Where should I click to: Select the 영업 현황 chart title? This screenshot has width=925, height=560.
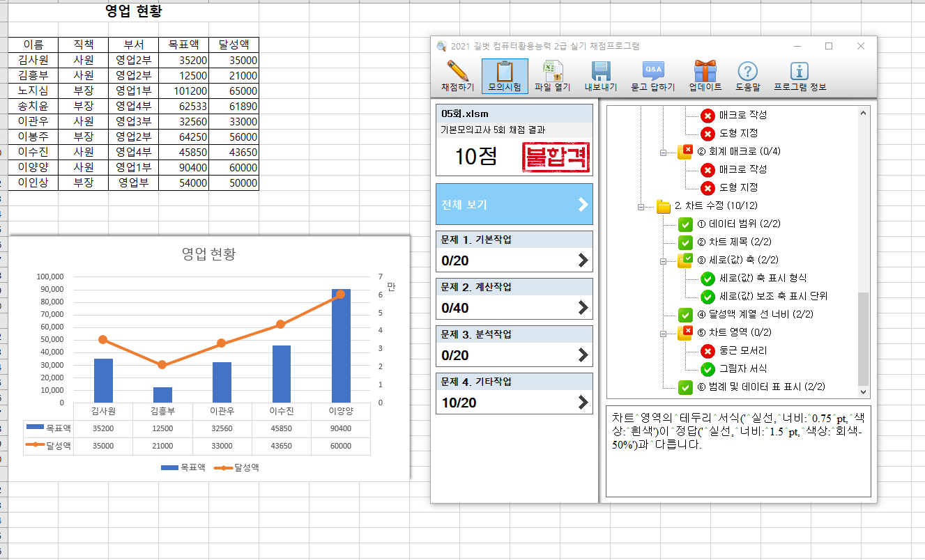(208, 254)
